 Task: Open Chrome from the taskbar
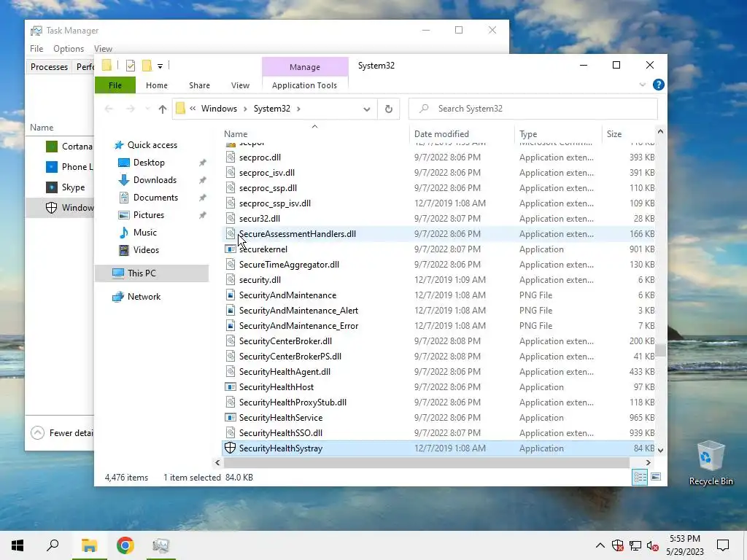coord(125,545)
